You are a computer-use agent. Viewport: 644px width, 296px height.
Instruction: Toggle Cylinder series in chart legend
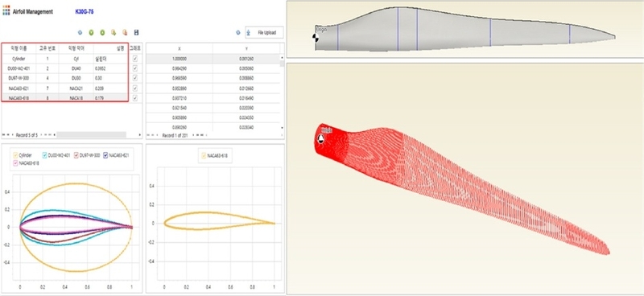click(x=23, y=155)
